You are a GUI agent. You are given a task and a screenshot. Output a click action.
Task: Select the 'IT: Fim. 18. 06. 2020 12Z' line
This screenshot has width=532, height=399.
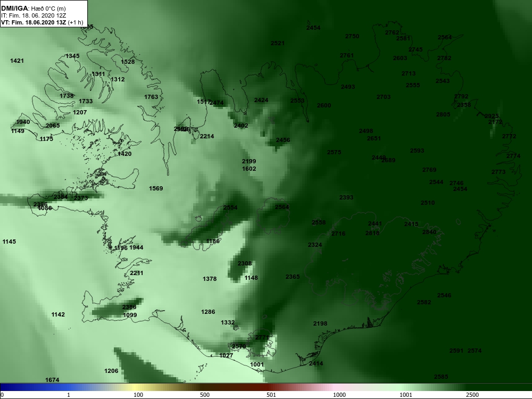point(34,15)
